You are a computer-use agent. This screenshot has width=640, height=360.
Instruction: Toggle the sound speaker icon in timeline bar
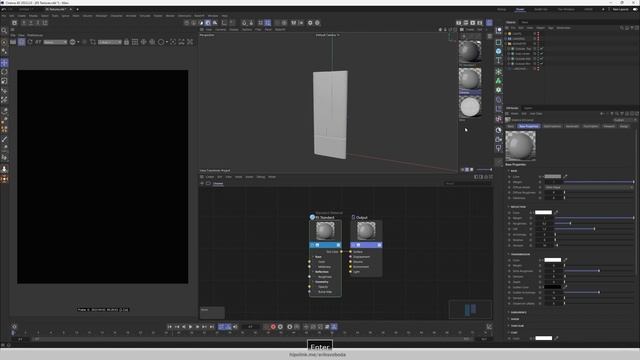(x=235, y=327)
